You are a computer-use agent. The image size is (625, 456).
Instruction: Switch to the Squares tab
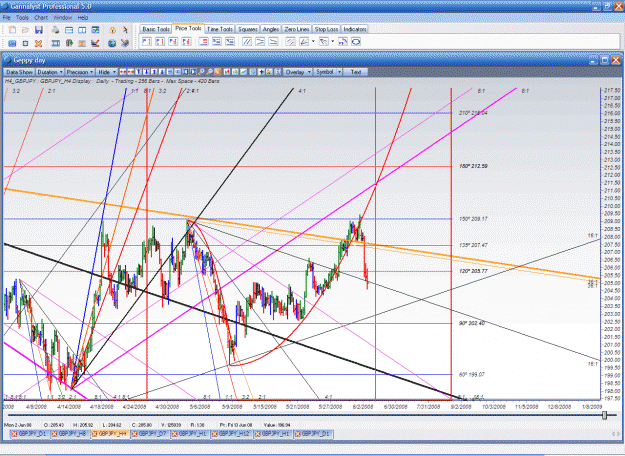pyautogui.click(x=248, y=29)
